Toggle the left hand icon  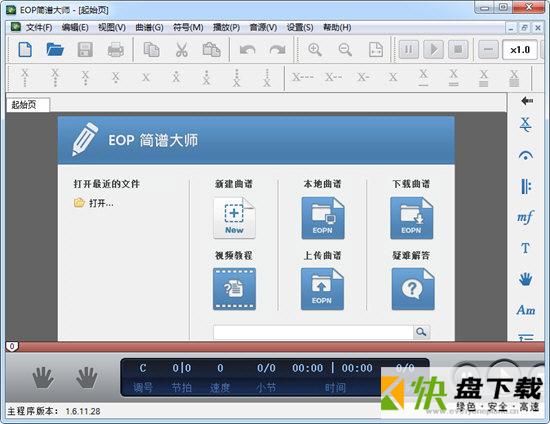click(x=43, y=377)
